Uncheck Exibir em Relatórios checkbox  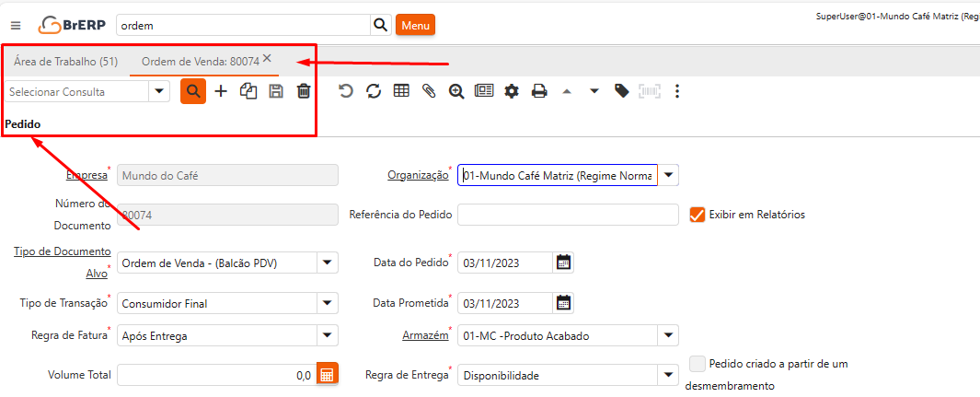coord(698,215)
